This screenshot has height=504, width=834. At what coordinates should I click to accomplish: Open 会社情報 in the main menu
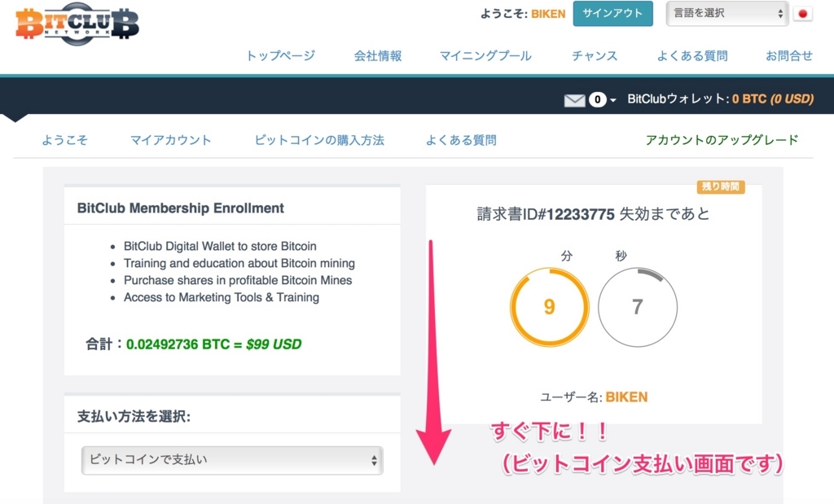(378, 56)
